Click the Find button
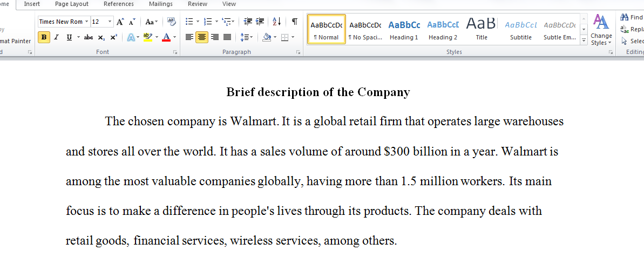Viewport: 644px width, 257px height. pos(632,17)
